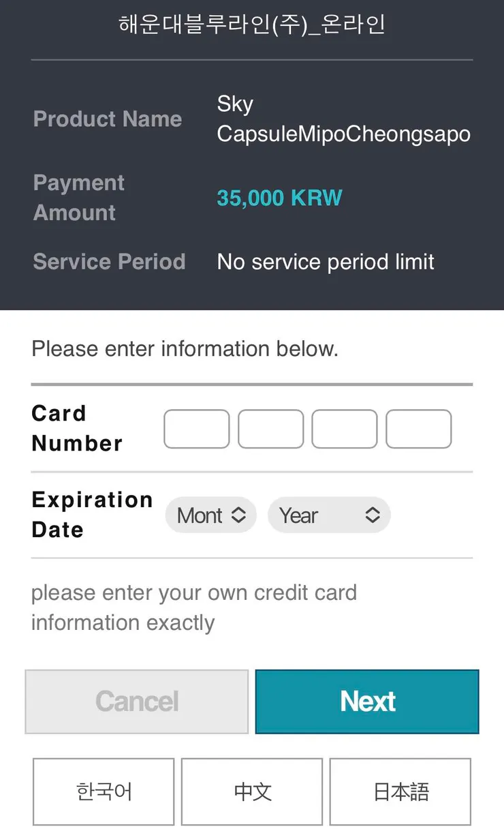Click the "No service period limit" text
The height and width of the screenshot is (829, 504).
click(x=326, y=262)
